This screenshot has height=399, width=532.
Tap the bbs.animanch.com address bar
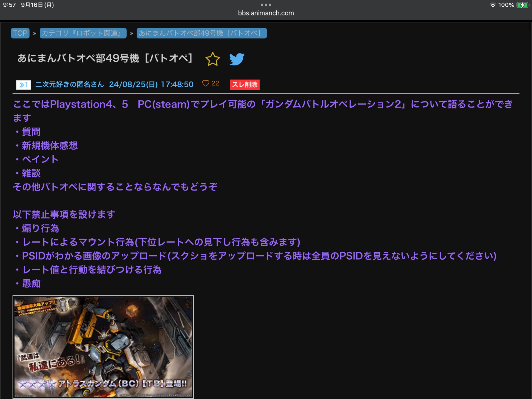pos(266,13)
